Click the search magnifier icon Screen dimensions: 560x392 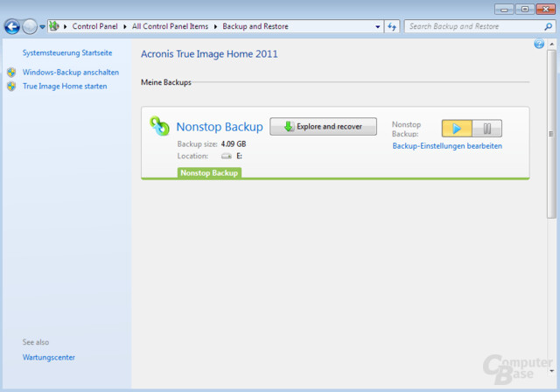[x=549, y=26]
